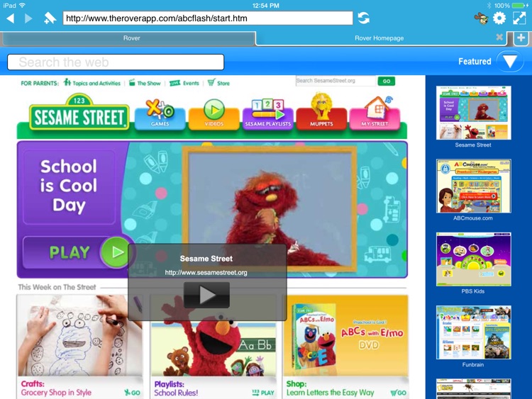Open the Videos section

coord(214,116)
